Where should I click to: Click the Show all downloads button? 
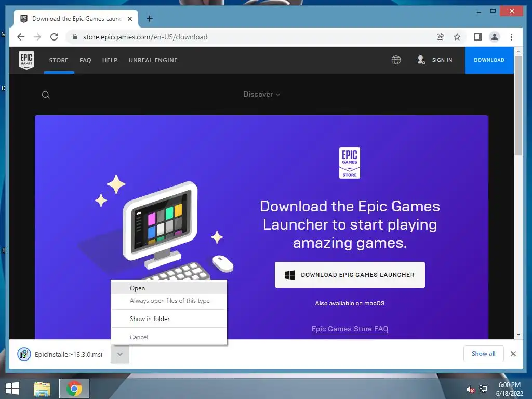point(484,354)
